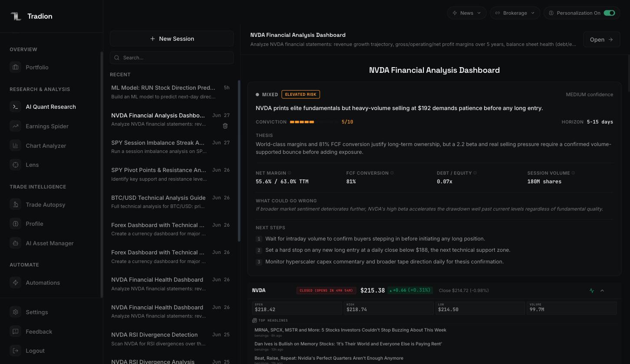Open the Lens icon

(x=16, y=165)
